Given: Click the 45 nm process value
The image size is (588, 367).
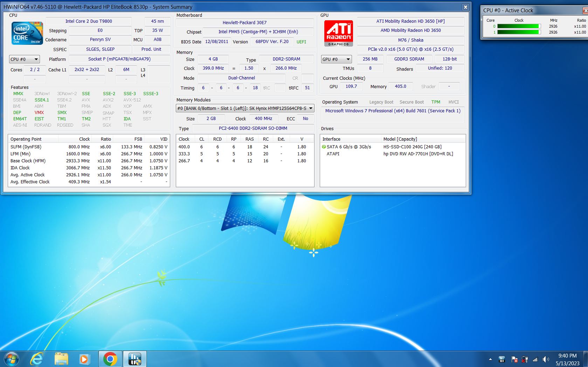Looking at the screenshot, I should tap(157, 21).
